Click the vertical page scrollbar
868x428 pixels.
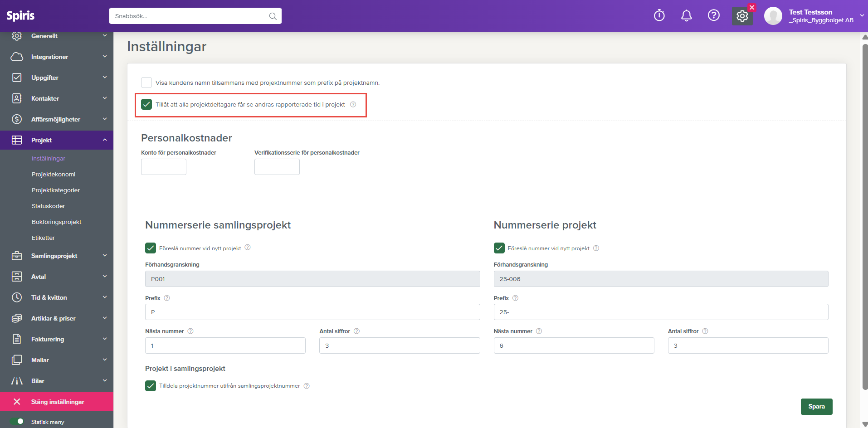coord(864,218)
